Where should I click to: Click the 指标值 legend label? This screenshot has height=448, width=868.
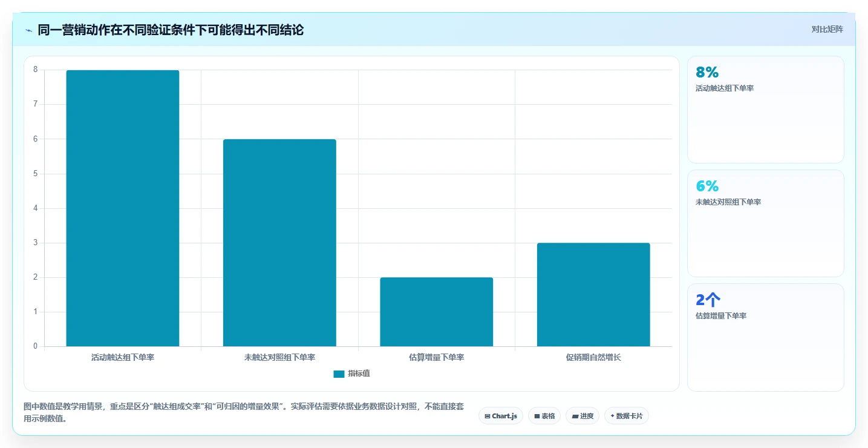coord(359,374)
